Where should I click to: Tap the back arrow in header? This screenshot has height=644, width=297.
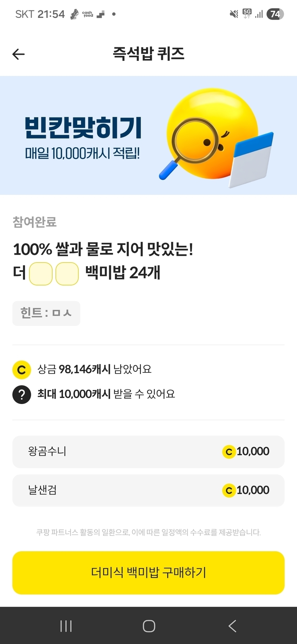click(x=19, y=54)
